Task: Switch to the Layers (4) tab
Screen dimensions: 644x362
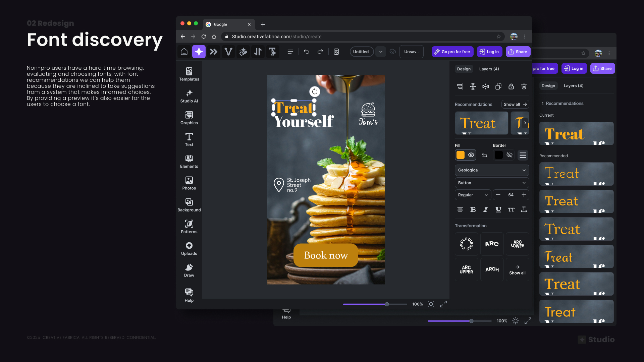Action: point(489,69)
